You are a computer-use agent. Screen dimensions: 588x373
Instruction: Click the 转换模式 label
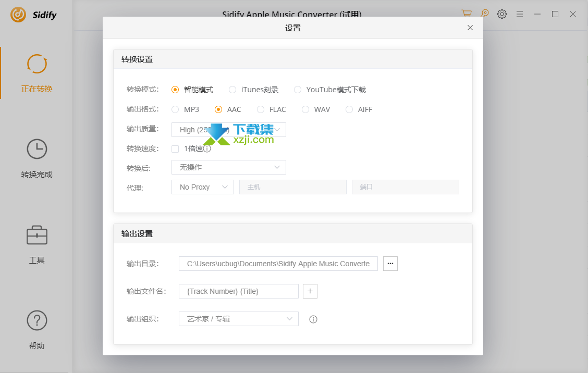142,90
